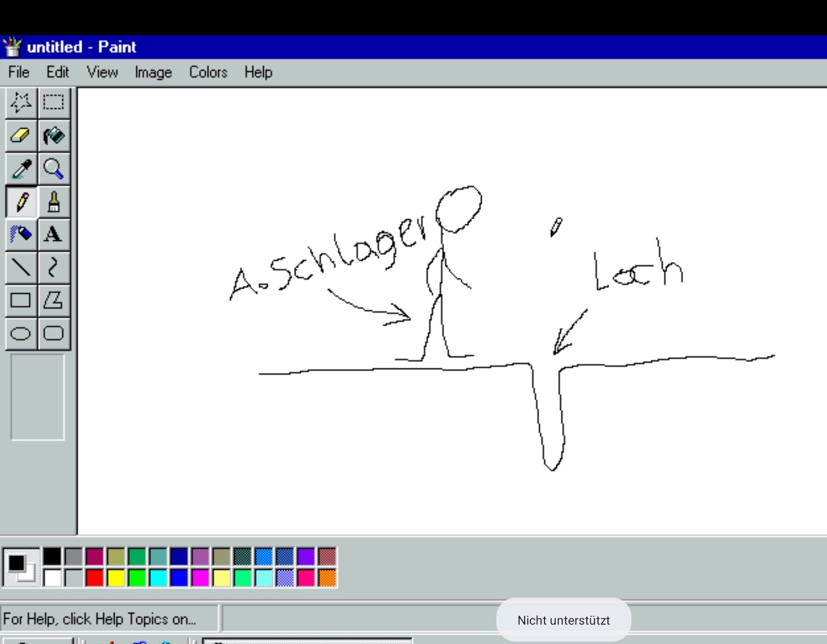Activate the Pick Color eyedropper
This screenshot has height=644, width=827.
(x=21, y=169)
